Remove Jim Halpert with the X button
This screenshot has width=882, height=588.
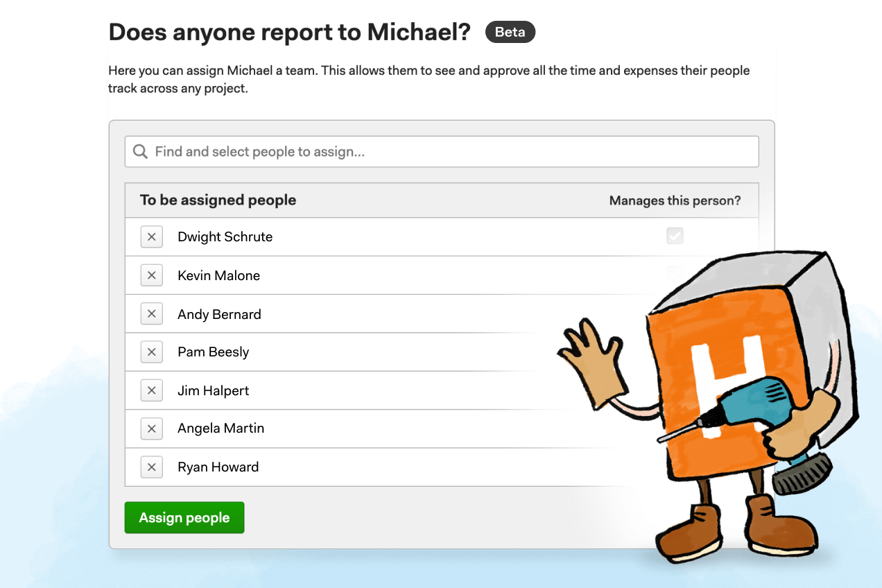tap(151, 390)
